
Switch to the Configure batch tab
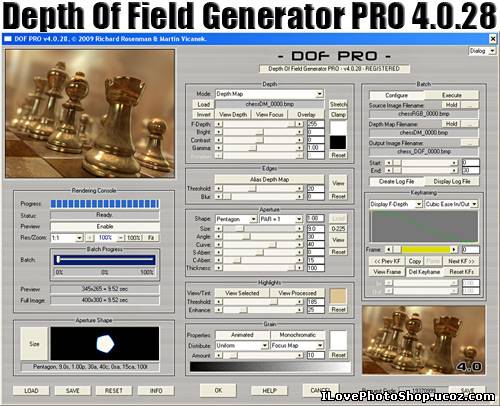tap(396, 95)
